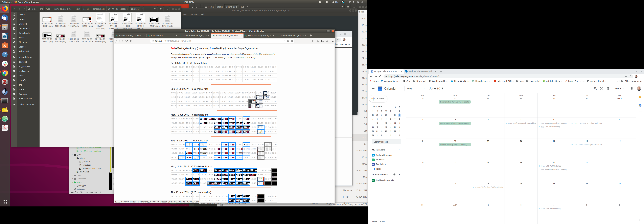Image resolution: width=644 pixels, height=224 pixels.
Task: Open the Tasks side panel icon
Action: [640, 105]
